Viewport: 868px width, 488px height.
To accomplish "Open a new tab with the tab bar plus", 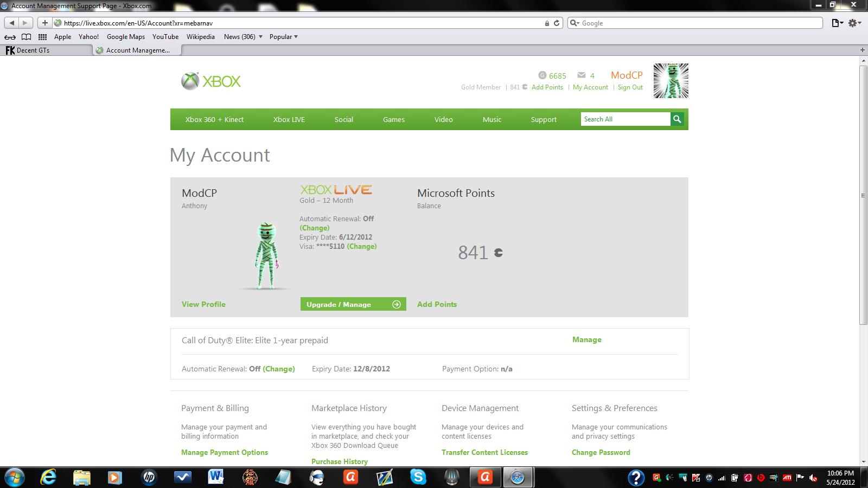I will [863, 50].
